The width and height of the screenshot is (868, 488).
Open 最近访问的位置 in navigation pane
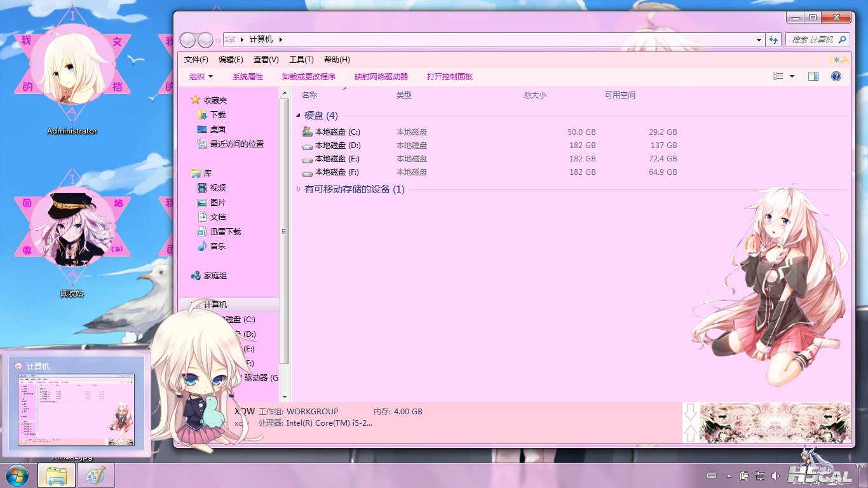(236, 144)
